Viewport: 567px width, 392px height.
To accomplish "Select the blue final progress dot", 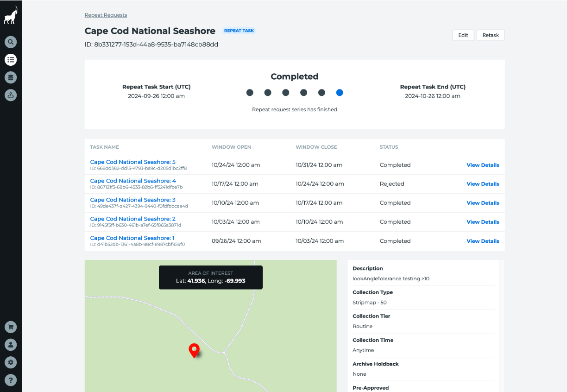I will coord(340,93).
